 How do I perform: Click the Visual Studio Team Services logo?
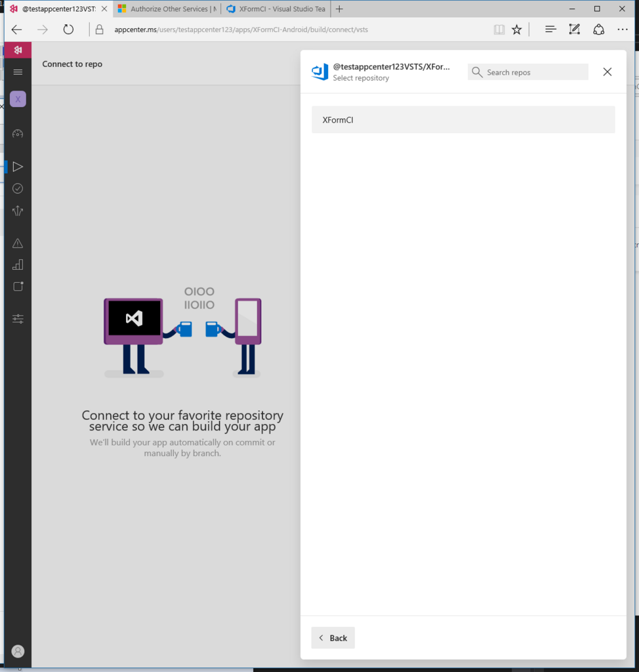pos(319,72)
